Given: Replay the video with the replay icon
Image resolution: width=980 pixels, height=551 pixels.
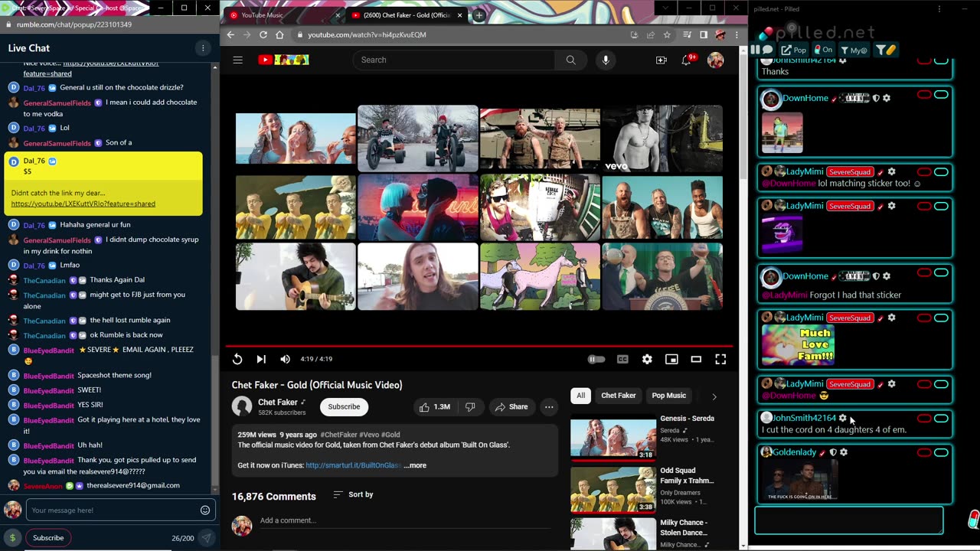Looking at the screenshot, I should (x=237, y=359).
